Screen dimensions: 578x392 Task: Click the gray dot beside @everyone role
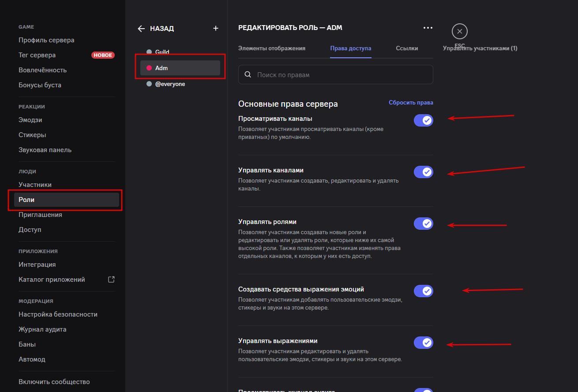149,84
